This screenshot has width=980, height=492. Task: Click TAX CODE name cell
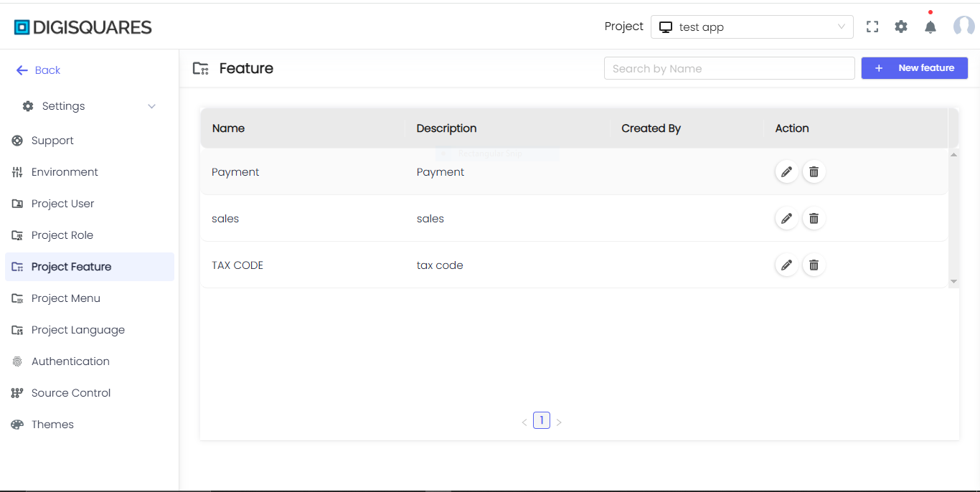(x=237, y=265)
